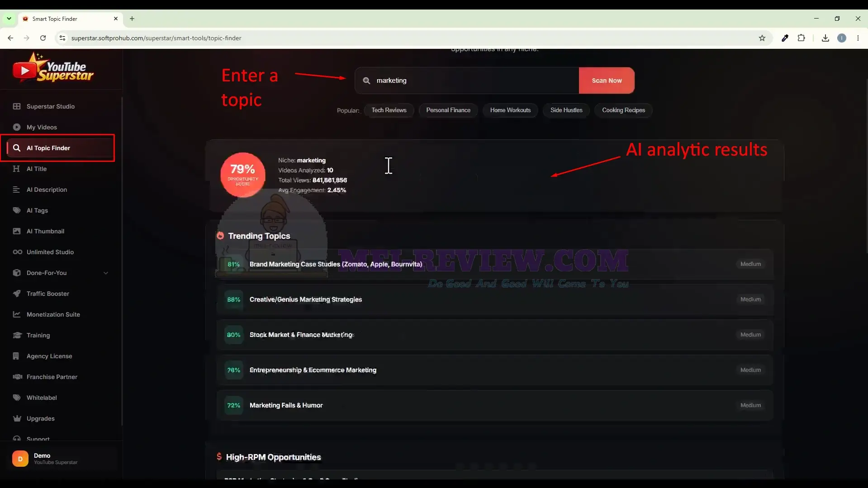Click the Unlimited Studio infinity icon
868x488 pixels.
(17, 252)
